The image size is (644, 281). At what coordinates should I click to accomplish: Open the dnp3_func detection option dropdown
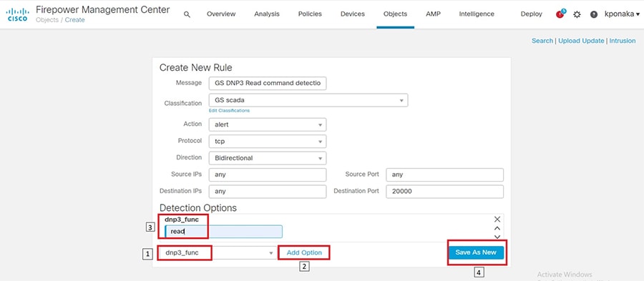click(218, 252)
